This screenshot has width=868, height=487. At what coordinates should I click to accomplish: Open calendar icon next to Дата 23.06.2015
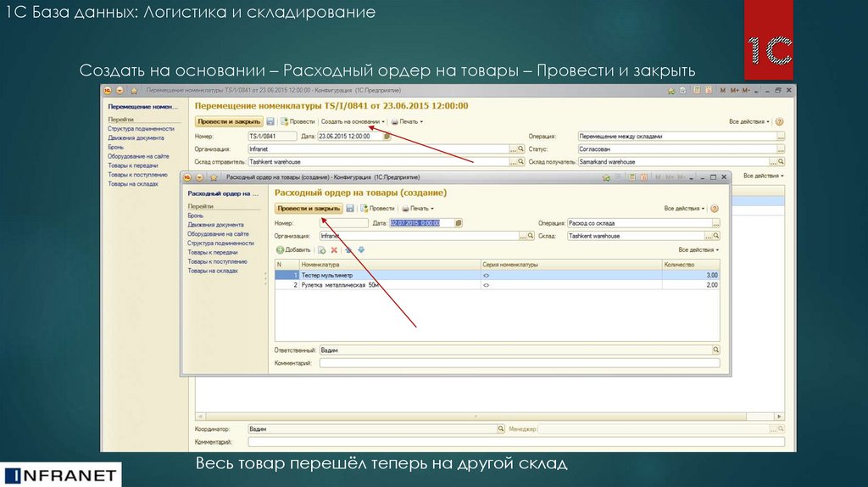[387, 136]
